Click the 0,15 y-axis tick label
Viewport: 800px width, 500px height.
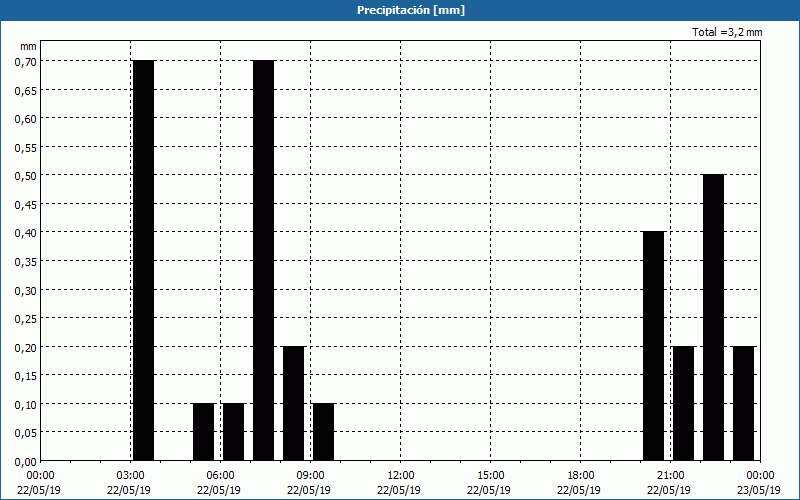[x=24, y=376]
